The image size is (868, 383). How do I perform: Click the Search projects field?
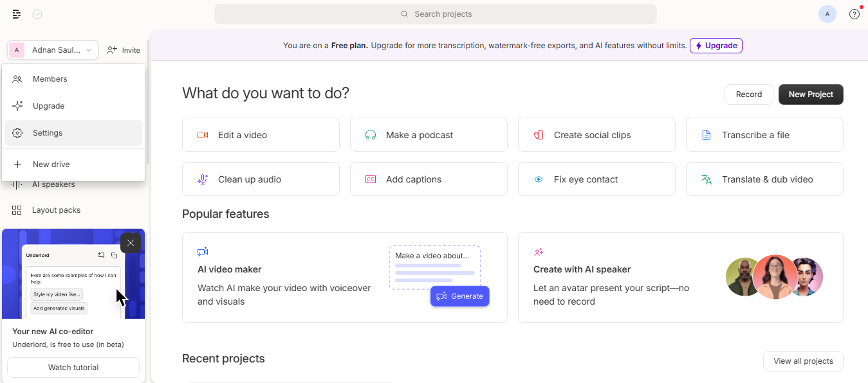[x=436, y=14]
